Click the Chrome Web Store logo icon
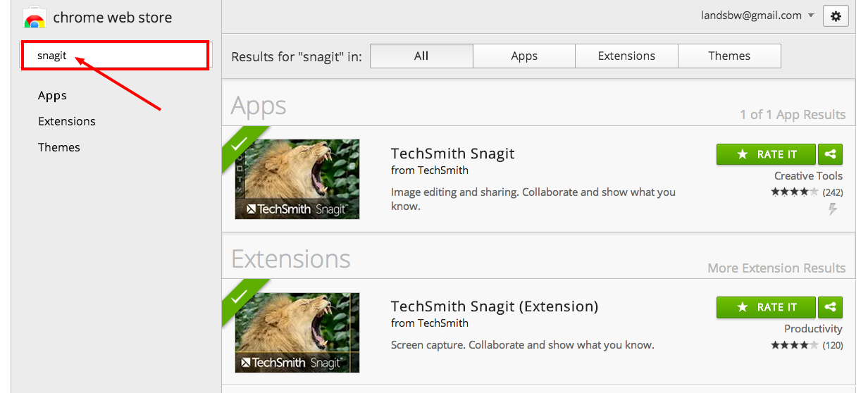The width and height of the screenshot is (868, 393). [35, 17]
